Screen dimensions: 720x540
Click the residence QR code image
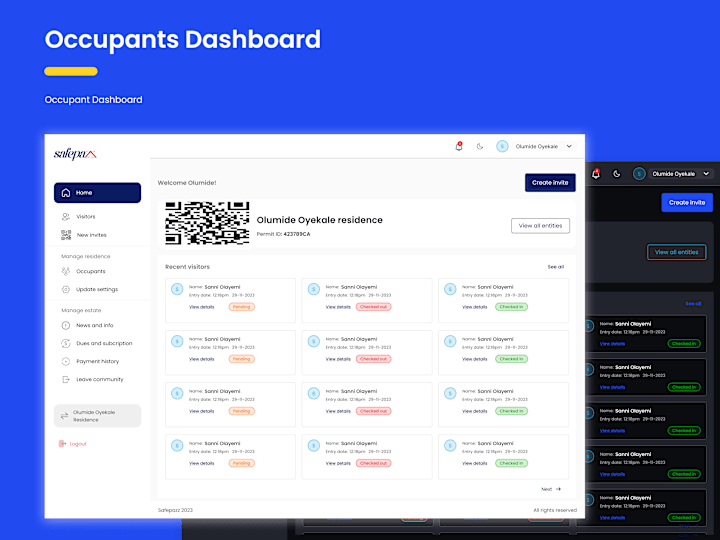tap(207, 223)
